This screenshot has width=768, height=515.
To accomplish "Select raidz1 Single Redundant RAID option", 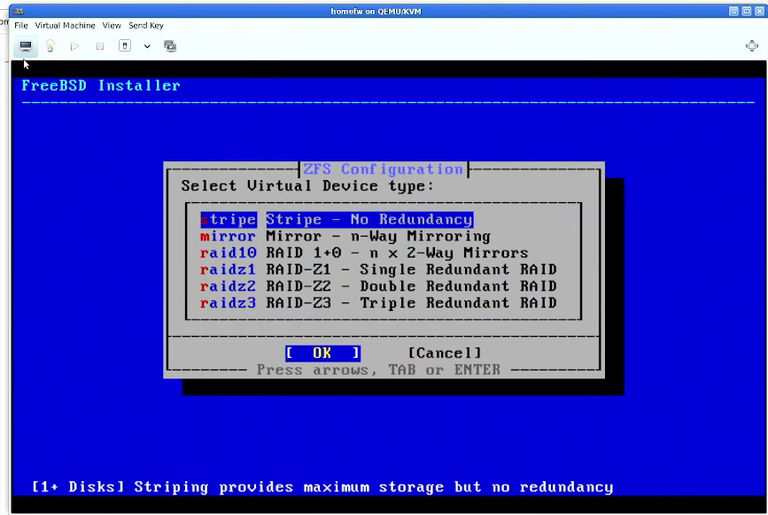I will pos(378,270).
